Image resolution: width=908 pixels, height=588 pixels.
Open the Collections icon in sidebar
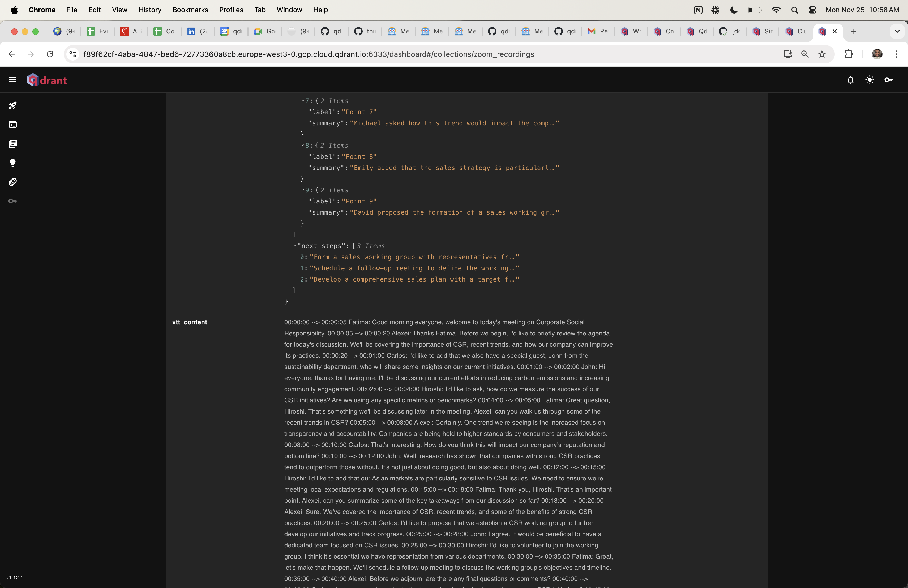[x=12, y=144]
